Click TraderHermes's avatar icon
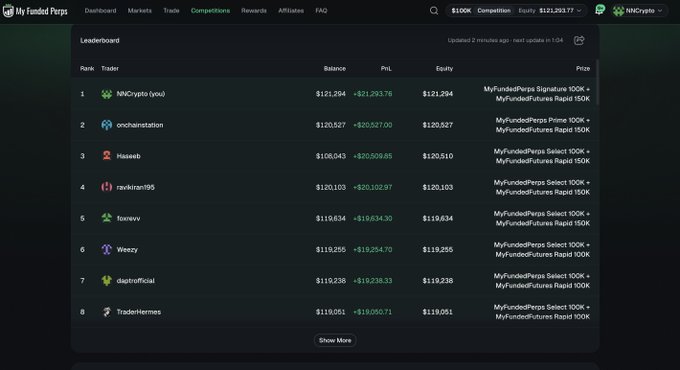The image size is (680, 370). coord(107,312)
